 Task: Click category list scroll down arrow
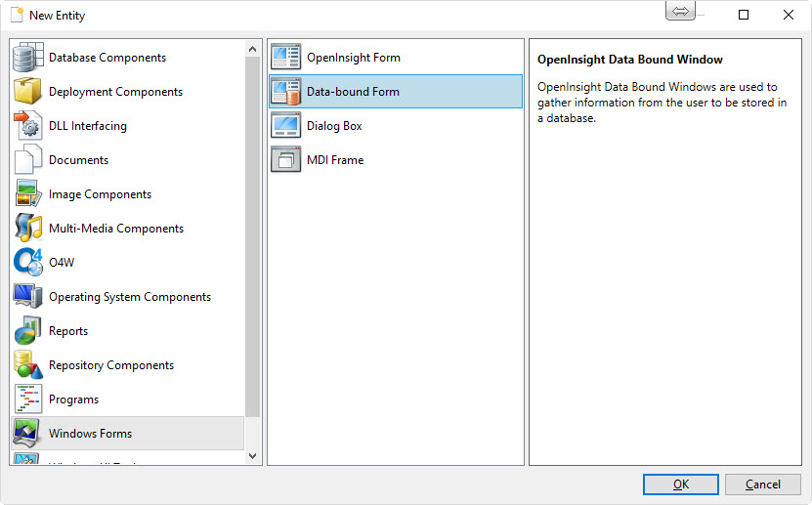[253, 456]
